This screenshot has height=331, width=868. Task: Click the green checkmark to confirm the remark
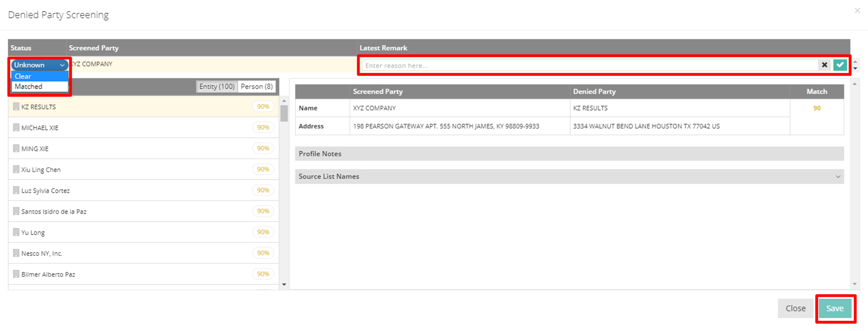tap(840, 65)
